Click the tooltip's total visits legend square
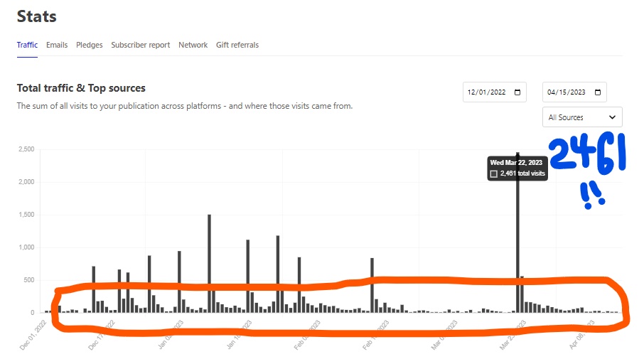Image resolution: width=644 pixels, height=364 pixels. 494,173
